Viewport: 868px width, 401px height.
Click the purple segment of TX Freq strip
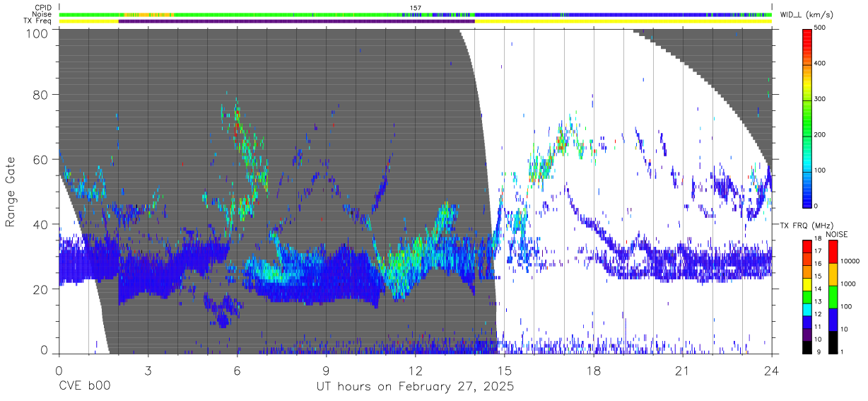(296, 21)
